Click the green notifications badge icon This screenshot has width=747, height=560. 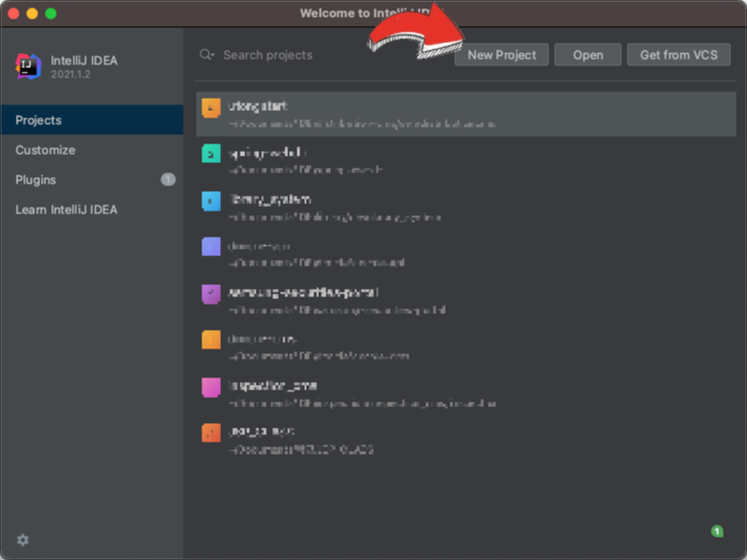tap(716, 531)
